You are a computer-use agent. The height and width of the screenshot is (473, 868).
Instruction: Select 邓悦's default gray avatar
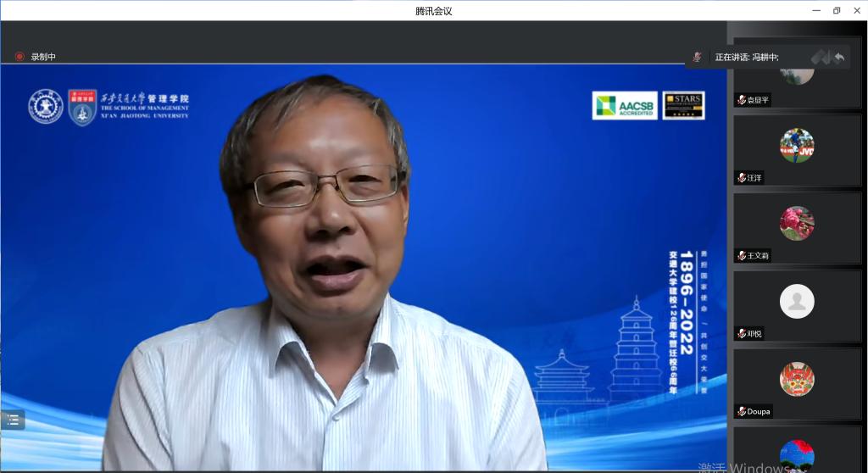click(x=797, y=301)
